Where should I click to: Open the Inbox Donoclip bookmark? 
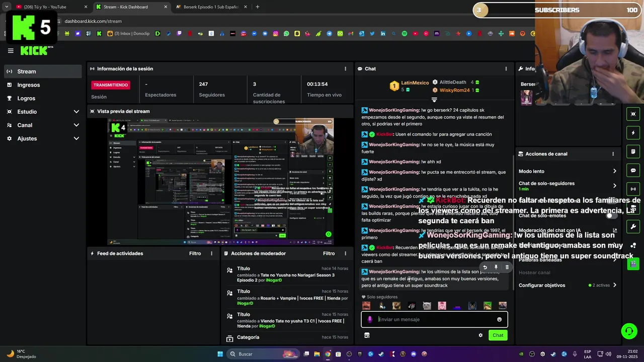(x=128, y=34)
